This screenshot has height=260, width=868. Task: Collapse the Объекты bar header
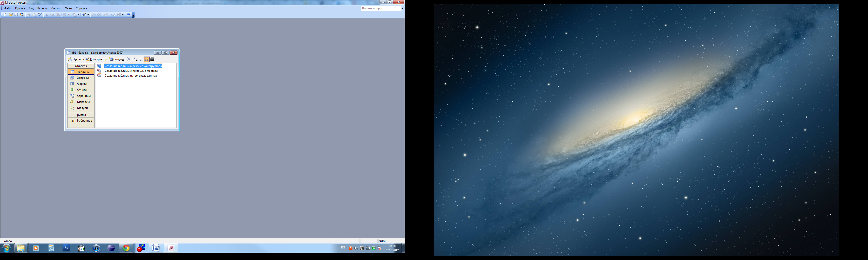(x=81, y=66)
